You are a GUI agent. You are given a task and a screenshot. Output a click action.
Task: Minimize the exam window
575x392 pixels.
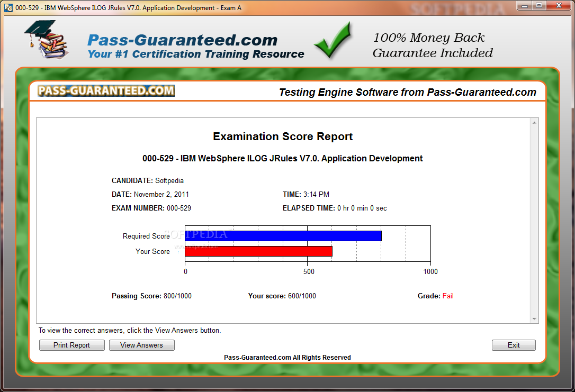click(525, 5)
